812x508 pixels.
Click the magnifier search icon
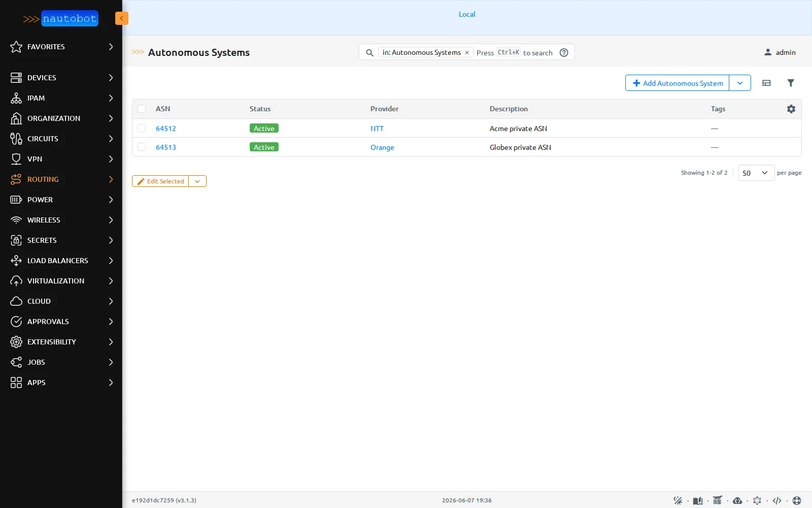click(x=369, y=52)
